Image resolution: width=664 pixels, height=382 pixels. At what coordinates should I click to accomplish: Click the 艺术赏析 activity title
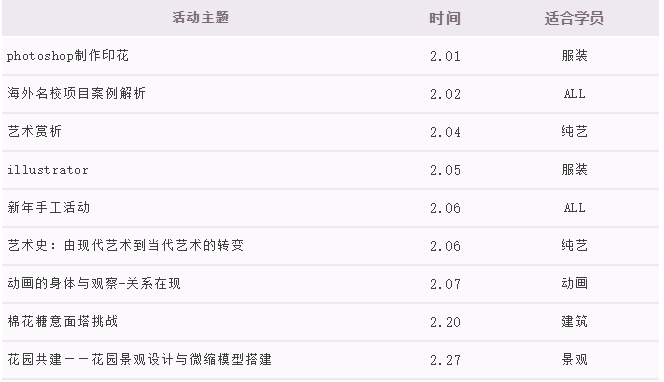pos(34,131)
